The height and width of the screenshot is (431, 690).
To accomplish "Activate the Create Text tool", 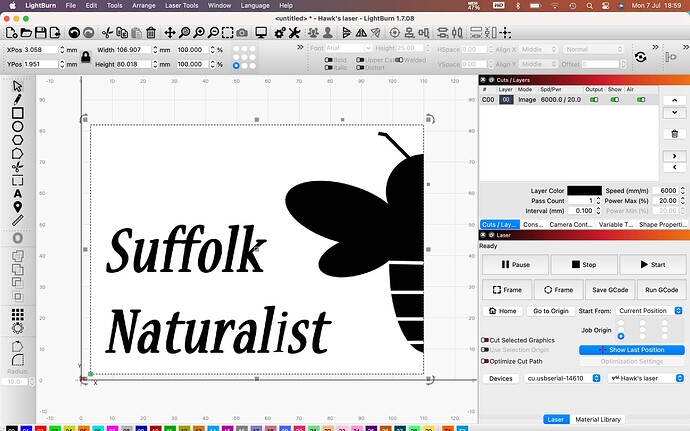I will 17,193.
